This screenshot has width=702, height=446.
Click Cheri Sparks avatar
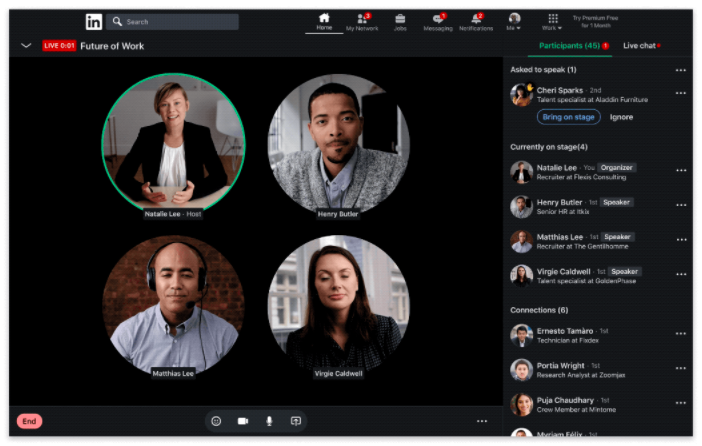coord(522,94)
